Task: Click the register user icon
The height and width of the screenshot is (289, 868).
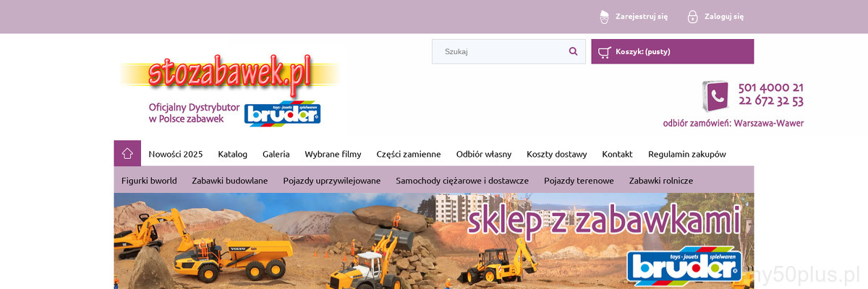Action: (605, 16)
